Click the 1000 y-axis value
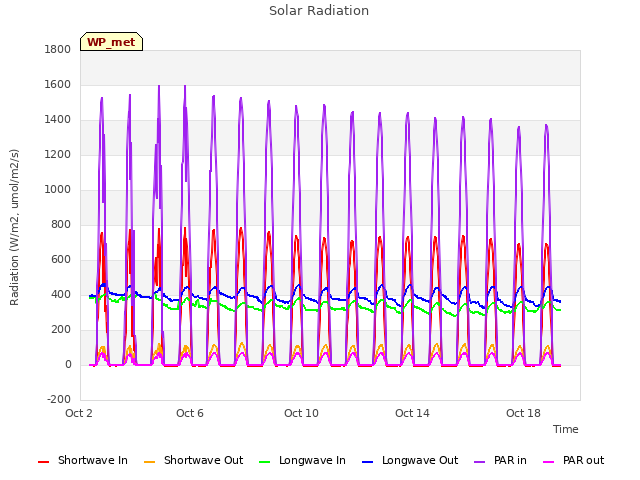 coord(58,190)
